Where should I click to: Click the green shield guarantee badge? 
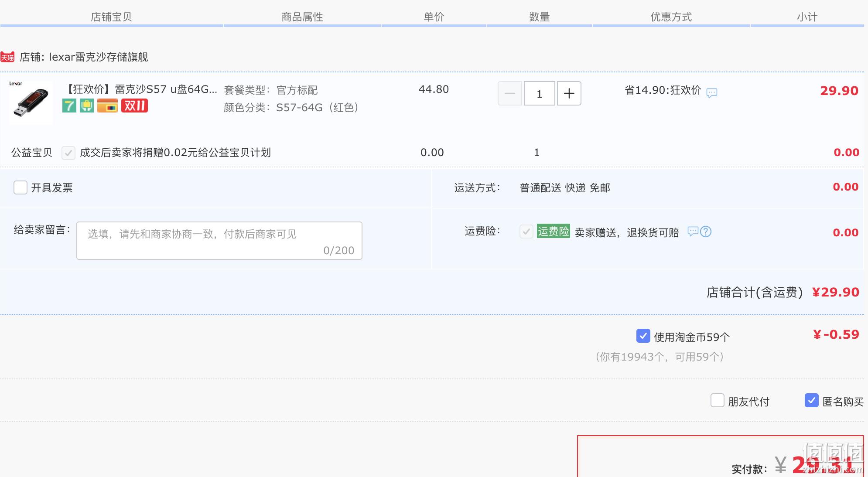87,106
